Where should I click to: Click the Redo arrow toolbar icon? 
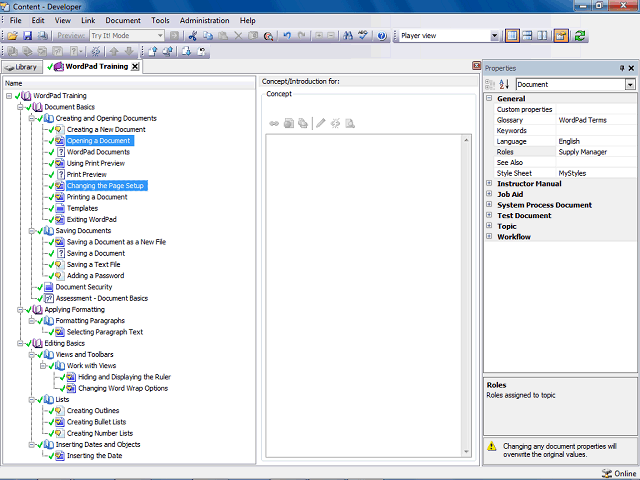tap(302, 36)
